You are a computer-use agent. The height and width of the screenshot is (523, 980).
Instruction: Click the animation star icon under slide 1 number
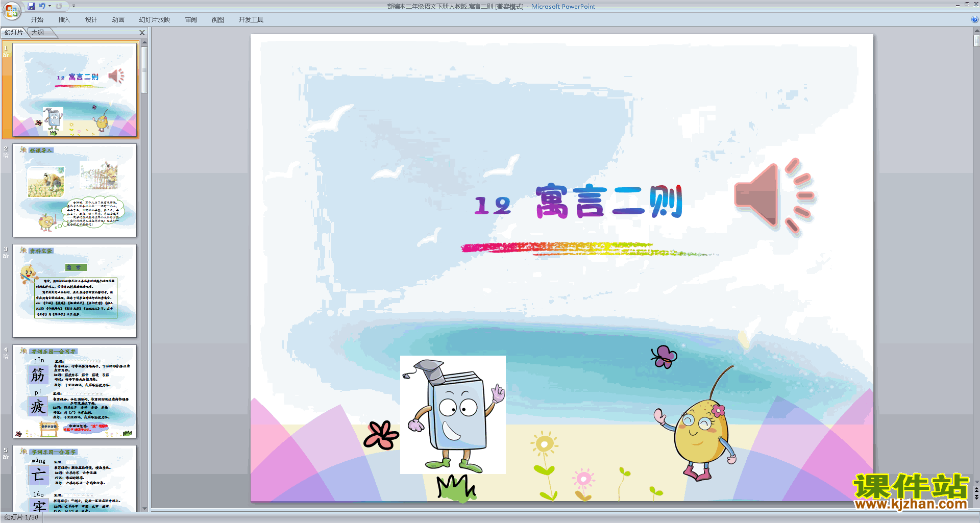(6, 55)
